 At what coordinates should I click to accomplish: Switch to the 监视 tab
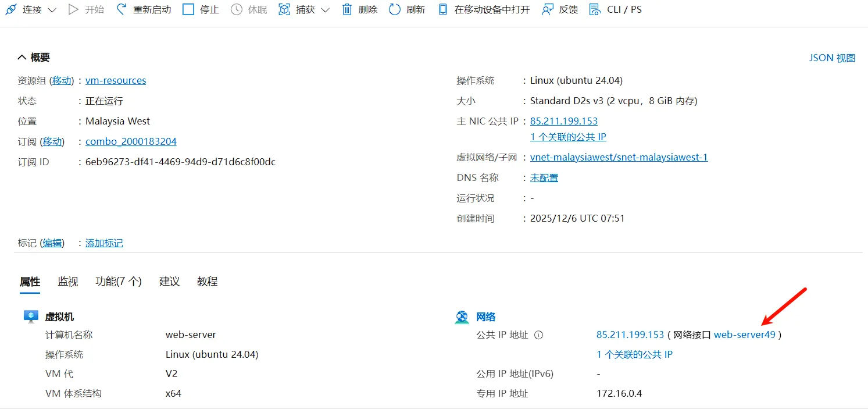click(68, 281)
